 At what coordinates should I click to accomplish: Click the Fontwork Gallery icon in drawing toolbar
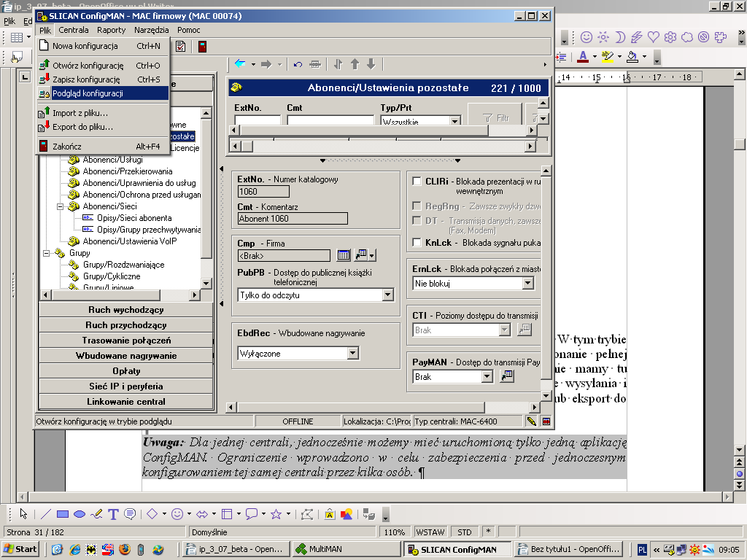click(x=330, y=514)
